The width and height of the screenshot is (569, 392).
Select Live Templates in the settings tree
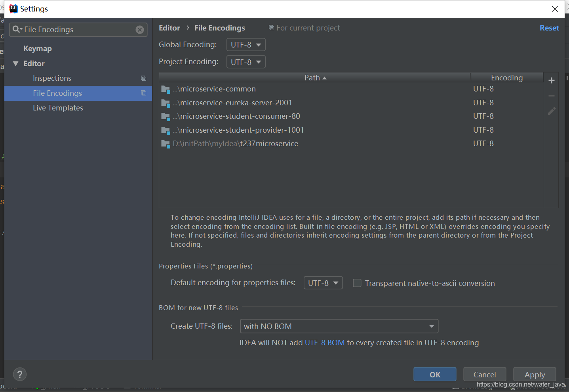58,108
